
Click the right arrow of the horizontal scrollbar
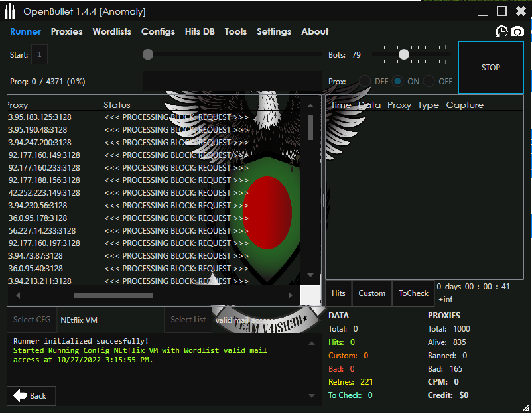pyautogui.click(x=290, y=295)
